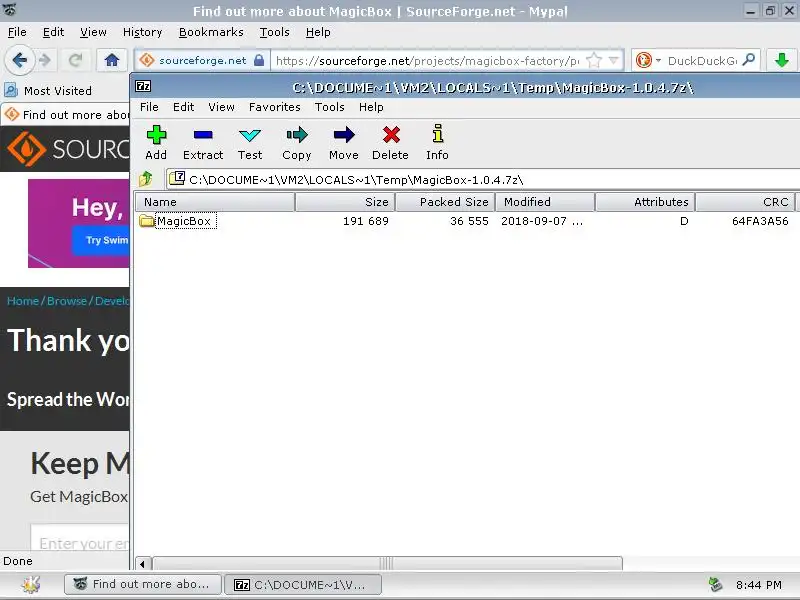Click the browser Forward arrow
Screen dimensions: 800x600
(x=45, y=61)
